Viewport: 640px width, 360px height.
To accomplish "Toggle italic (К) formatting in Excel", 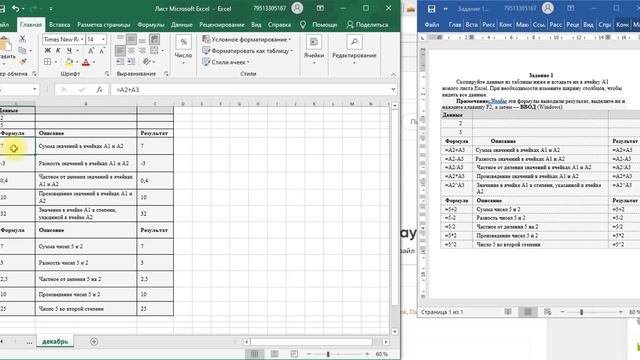I will (58, 51).
